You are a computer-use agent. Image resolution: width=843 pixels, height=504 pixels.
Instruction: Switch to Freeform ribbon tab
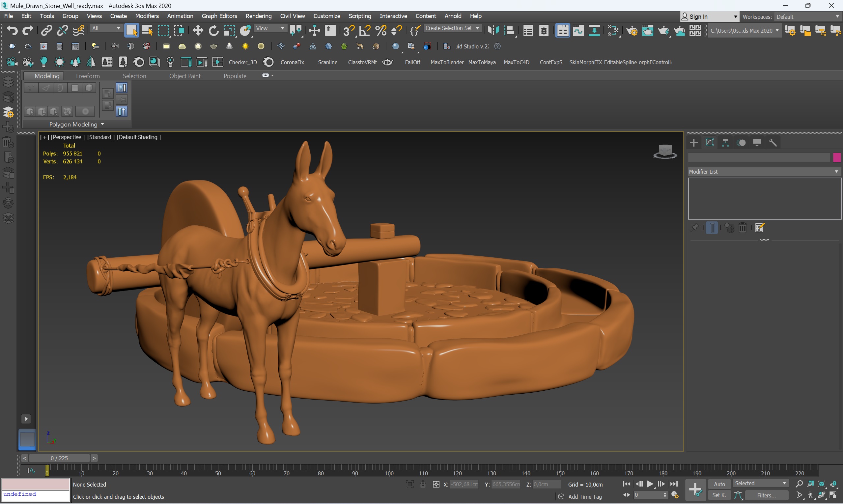pos(88,76)
